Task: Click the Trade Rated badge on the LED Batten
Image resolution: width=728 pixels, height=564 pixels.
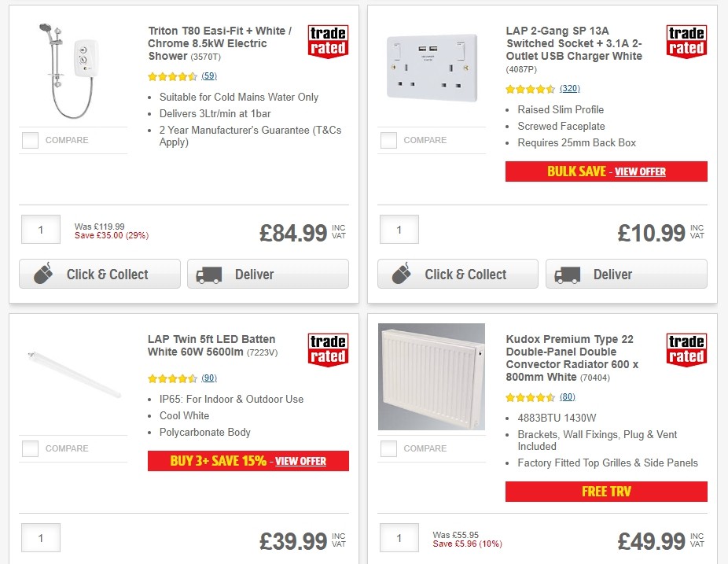Action: pos(328,348)
